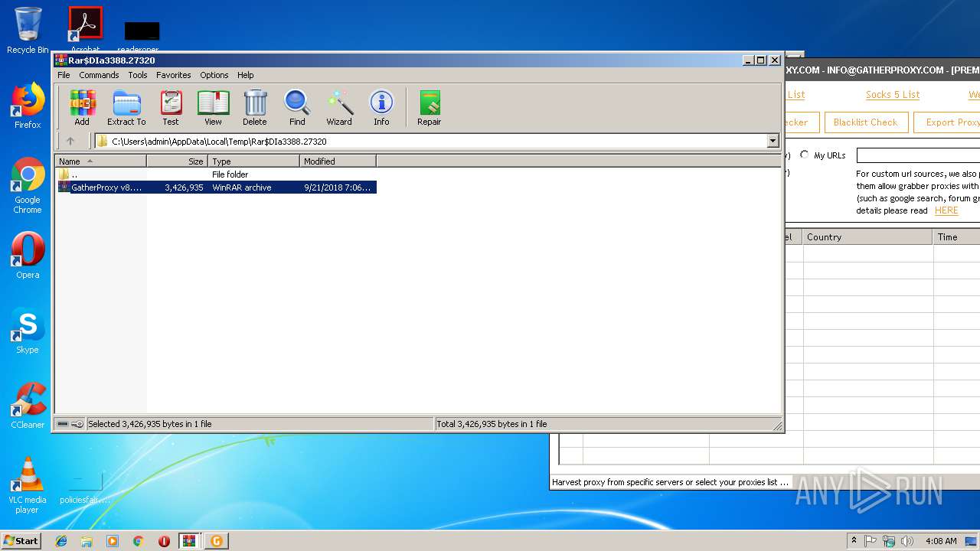Open VLC media player desktop shortcut
This screenshot has height=551, width=980.
coord(28,485)
